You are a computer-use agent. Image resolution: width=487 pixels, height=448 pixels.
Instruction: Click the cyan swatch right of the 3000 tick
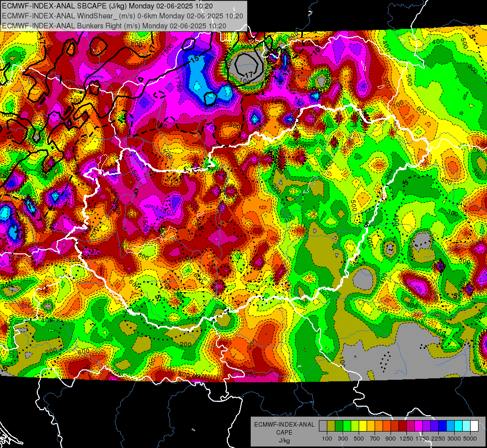[x=459, y=426]
